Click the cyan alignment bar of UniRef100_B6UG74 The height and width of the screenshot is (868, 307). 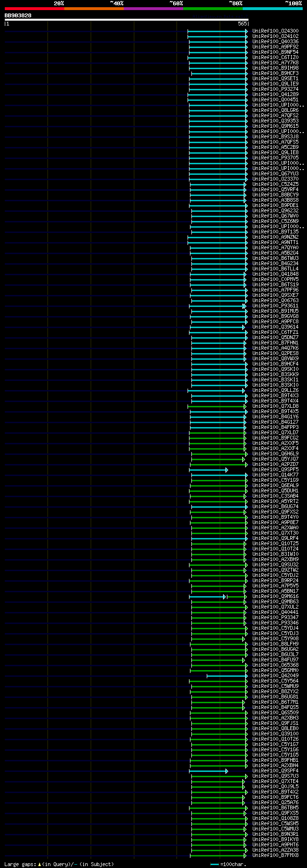point(219,507)
